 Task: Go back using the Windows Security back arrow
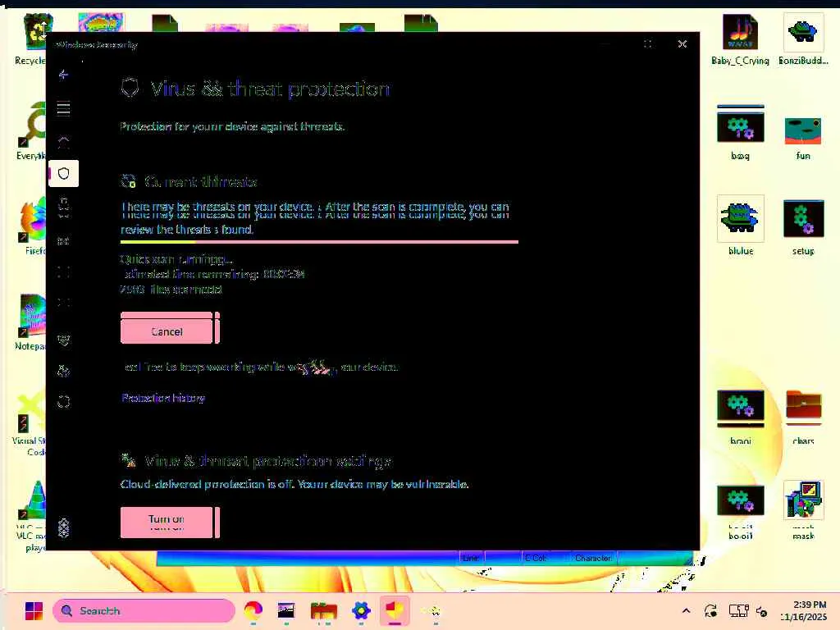[63, 75]
